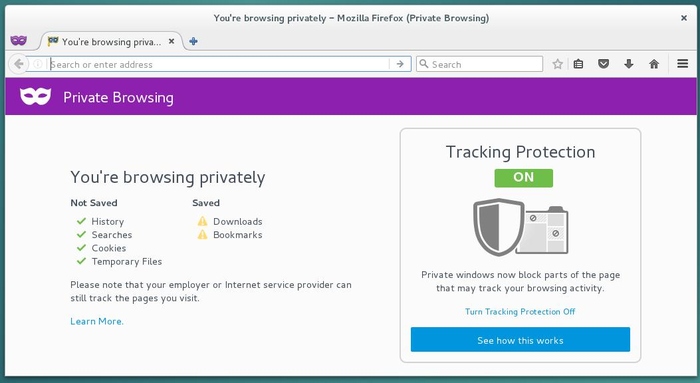Click the private browsing mask icon beside tabs

coord(18,41)
